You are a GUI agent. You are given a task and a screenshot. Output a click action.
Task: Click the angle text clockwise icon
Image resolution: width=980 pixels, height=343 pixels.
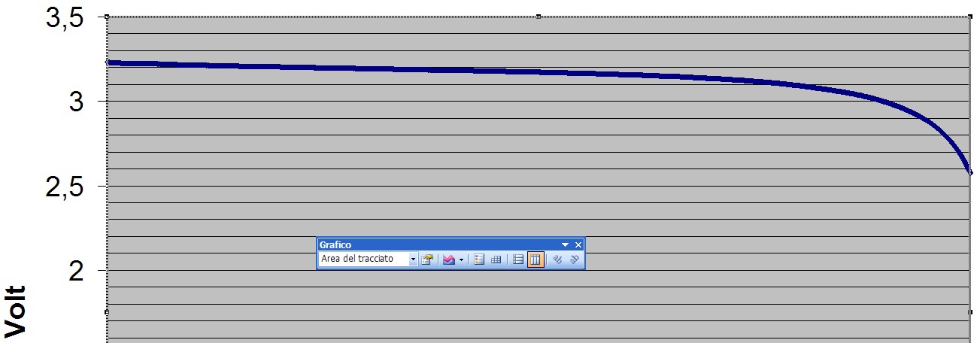click(x=557, y=260)
